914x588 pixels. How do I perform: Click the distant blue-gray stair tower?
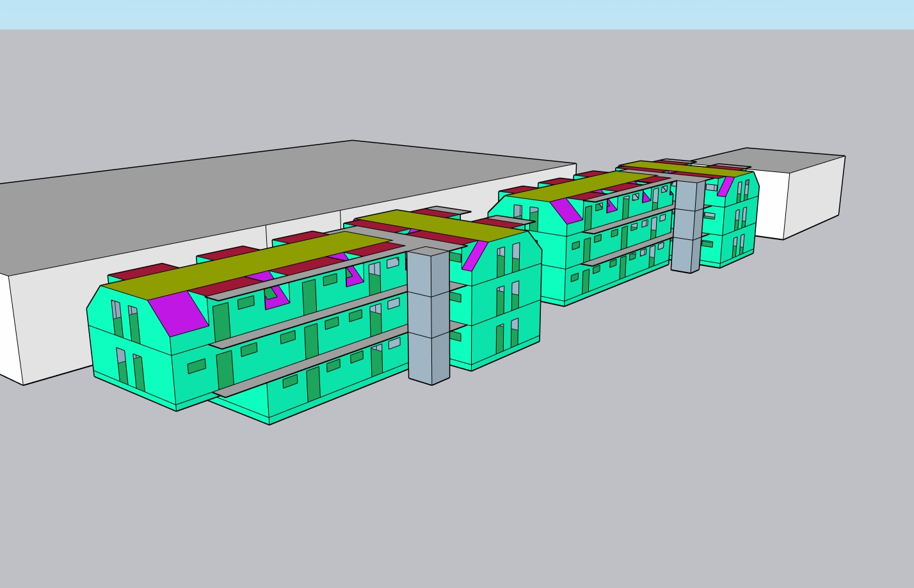point(687,224)
